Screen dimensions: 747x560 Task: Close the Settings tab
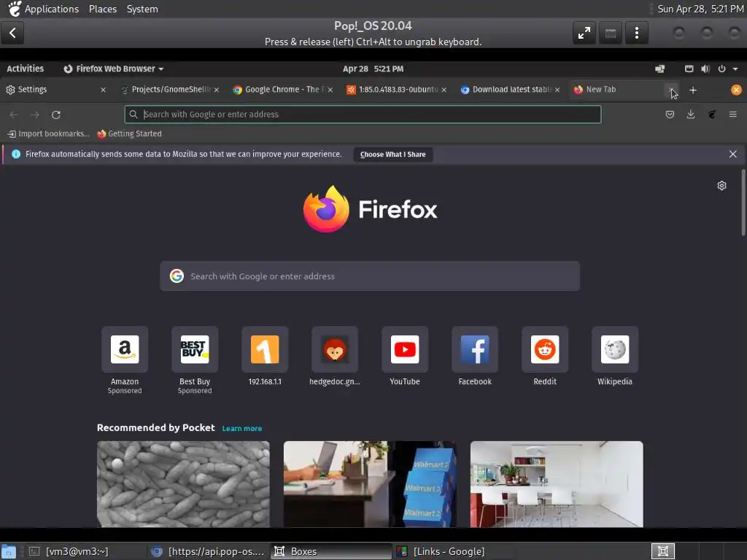[103, 90]
